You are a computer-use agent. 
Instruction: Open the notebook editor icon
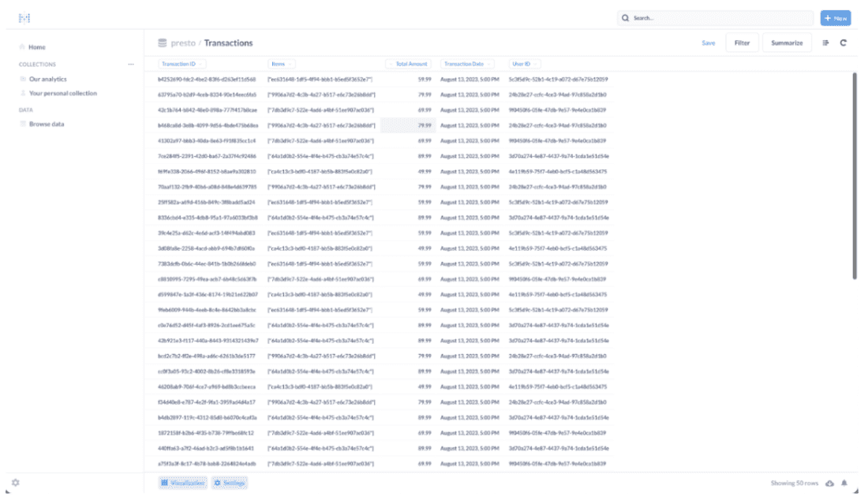pyautogui.click(x=825, y=43)
